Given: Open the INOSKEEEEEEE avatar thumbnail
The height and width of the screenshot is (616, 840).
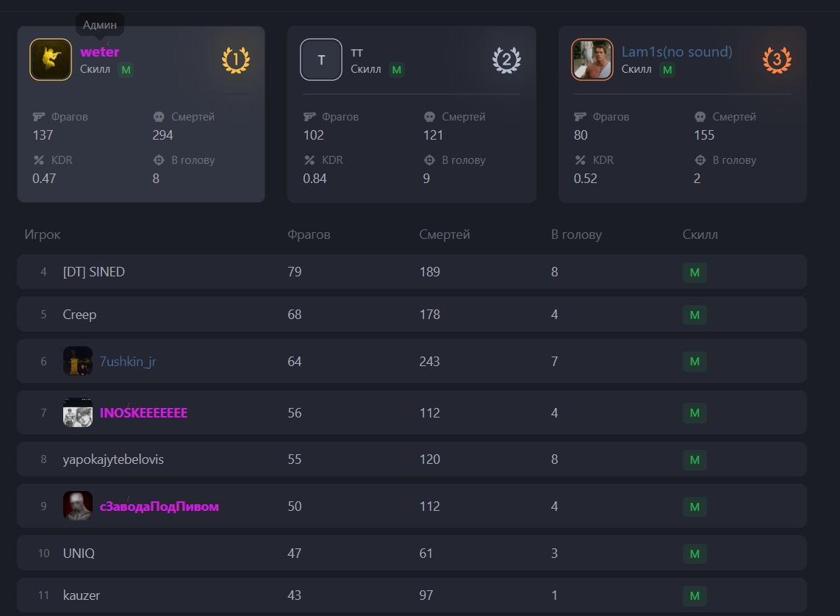Looking at the screenshot, I should (78, 412).
